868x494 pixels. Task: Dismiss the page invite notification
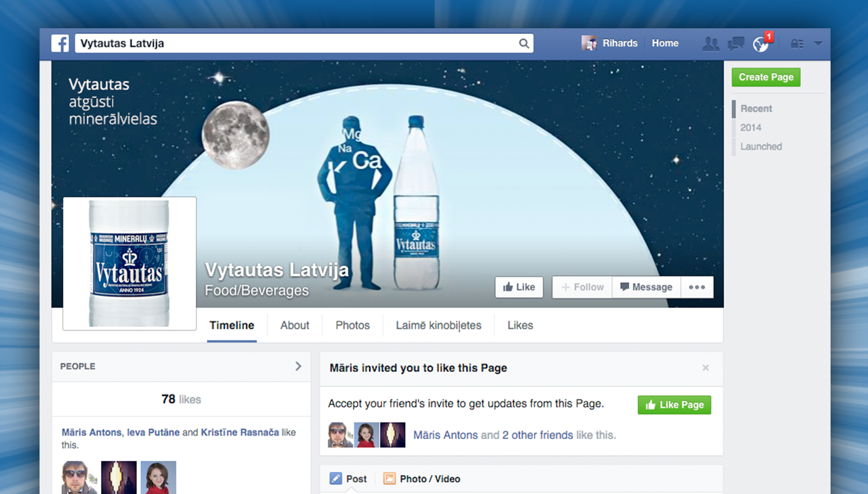(706, 368)
